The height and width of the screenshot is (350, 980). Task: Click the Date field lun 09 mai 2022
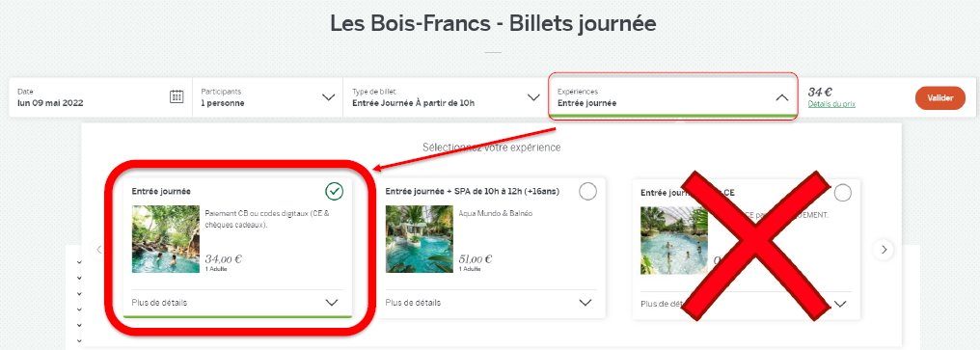[x=100, y=97]
